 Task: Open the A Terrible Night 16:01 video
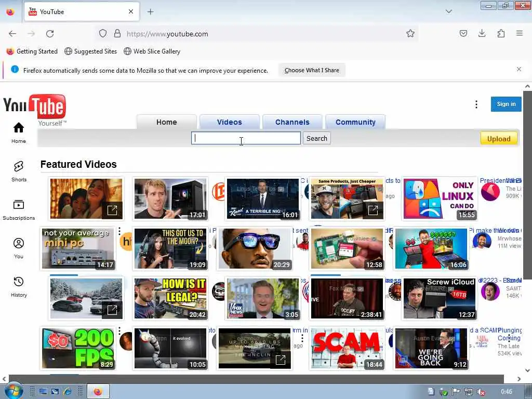[x=262, y=198]
